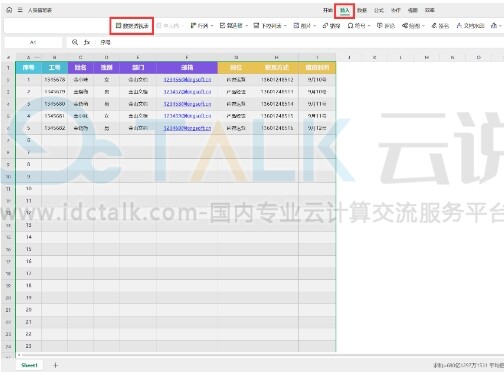Click the 文档水印 watermark tool

click(x=470, y=26)
